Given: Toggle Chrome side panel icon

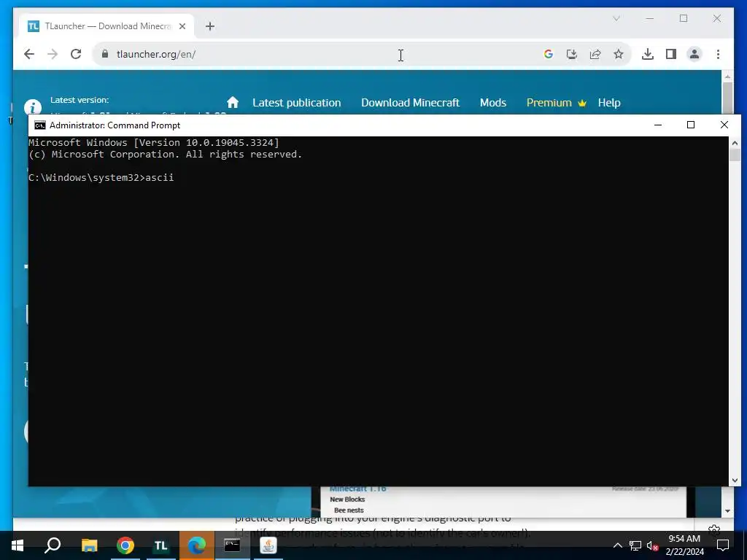Looking at the screenshot, I should click(671, 54).
